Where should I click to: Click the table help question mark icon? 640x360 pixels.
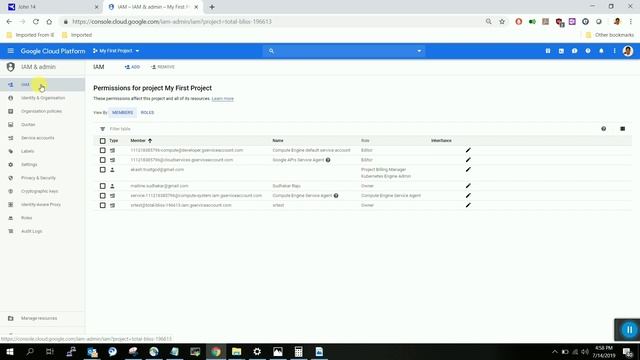tap(603, 129)
